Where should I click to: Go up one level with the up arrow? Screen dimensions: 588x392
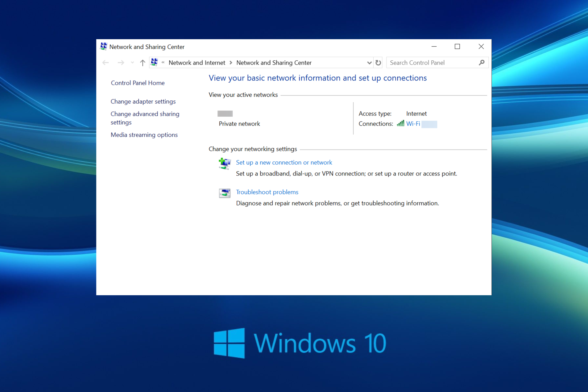[143, 63]
